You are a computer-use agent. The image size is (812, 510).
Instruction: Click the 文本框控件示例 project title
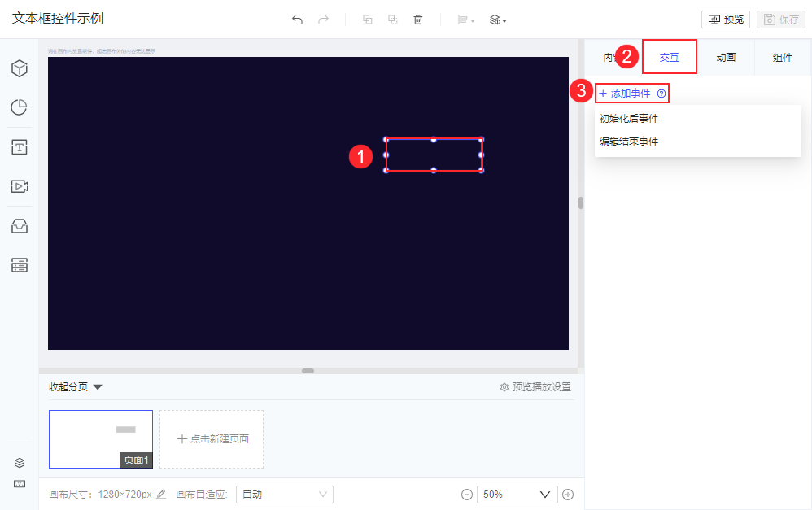click(58, 19)
